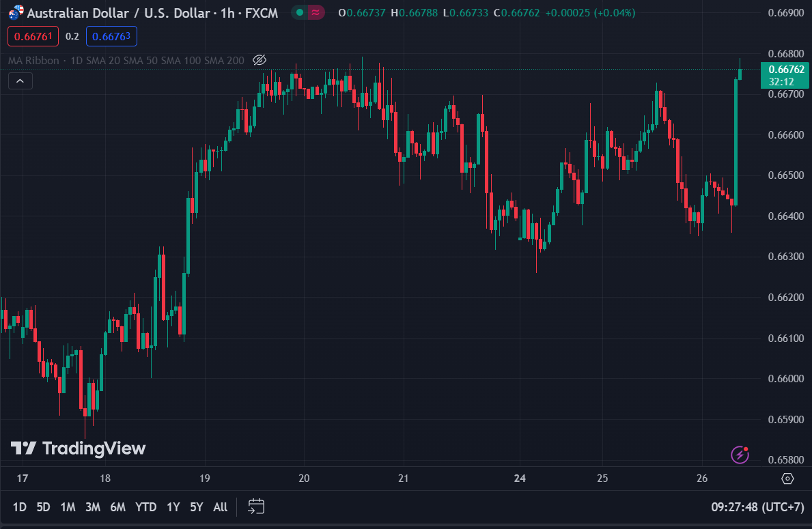Click the 0.66600 price axis label
Screen dimensions: 812x529
786,134
